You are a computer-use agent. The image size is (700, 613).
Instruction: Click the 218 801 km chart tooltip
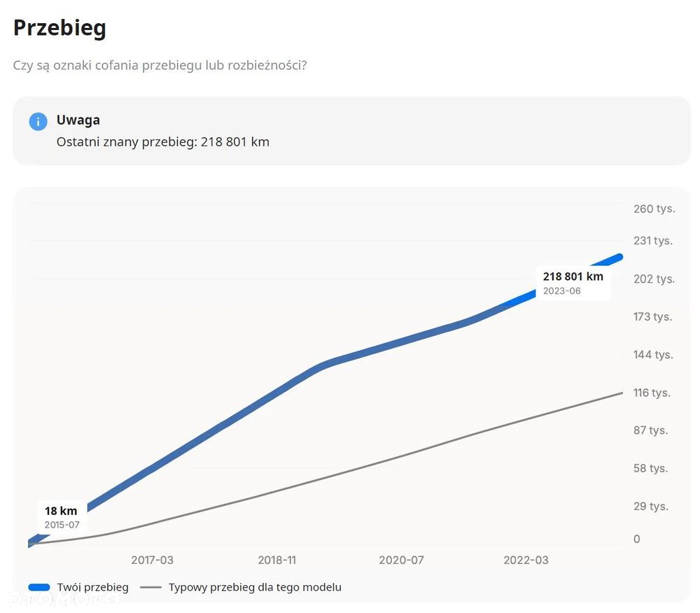573,283
